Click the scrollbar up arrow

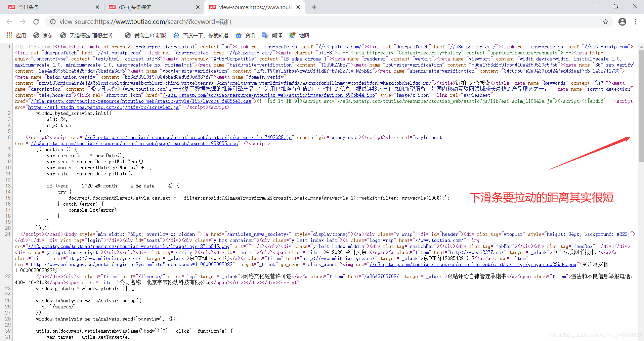[641, 47]
